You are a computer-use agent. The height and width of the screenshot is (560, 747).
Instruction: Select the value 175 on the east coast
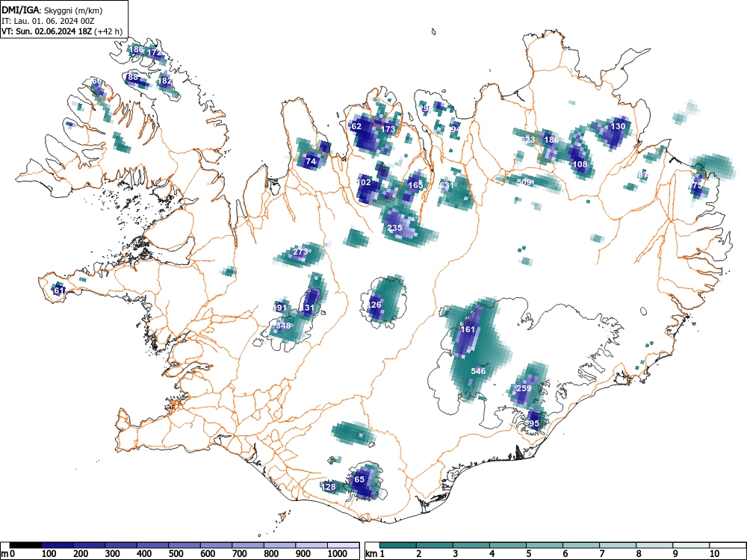(696, 185)
